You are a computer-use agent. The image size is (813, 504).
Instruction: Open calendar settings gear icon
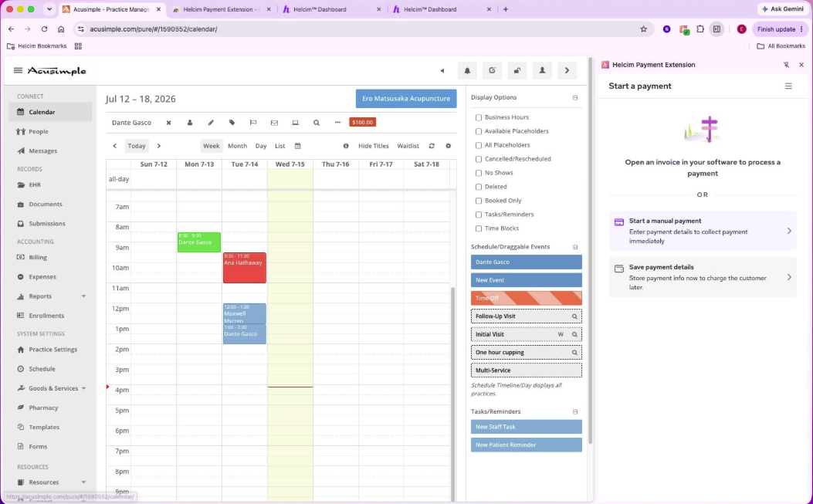pyautogui.click(x=449, y=146)
